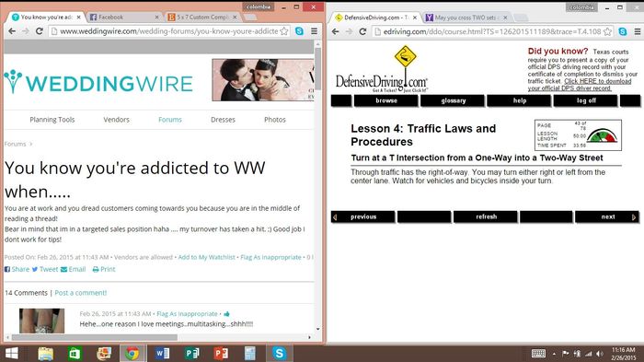
Task: Click the DefensiveDriving.com logo
Action: click(382, 69)
